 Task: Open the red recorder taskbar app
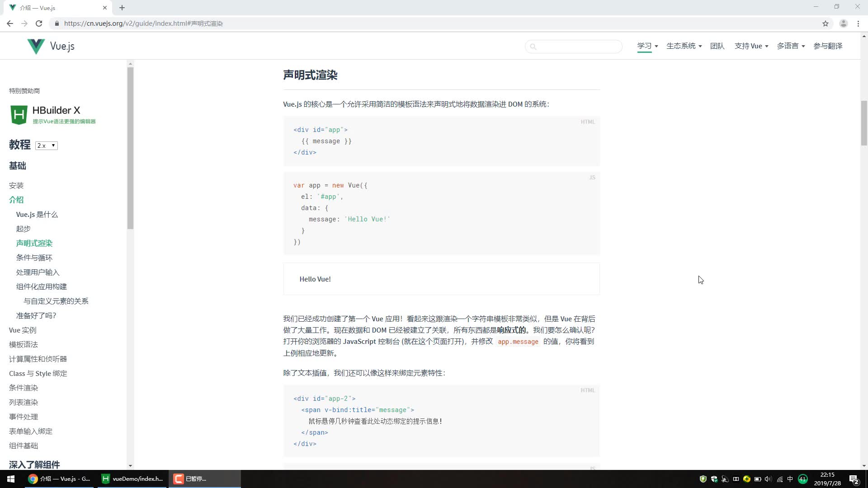[204, 479]
